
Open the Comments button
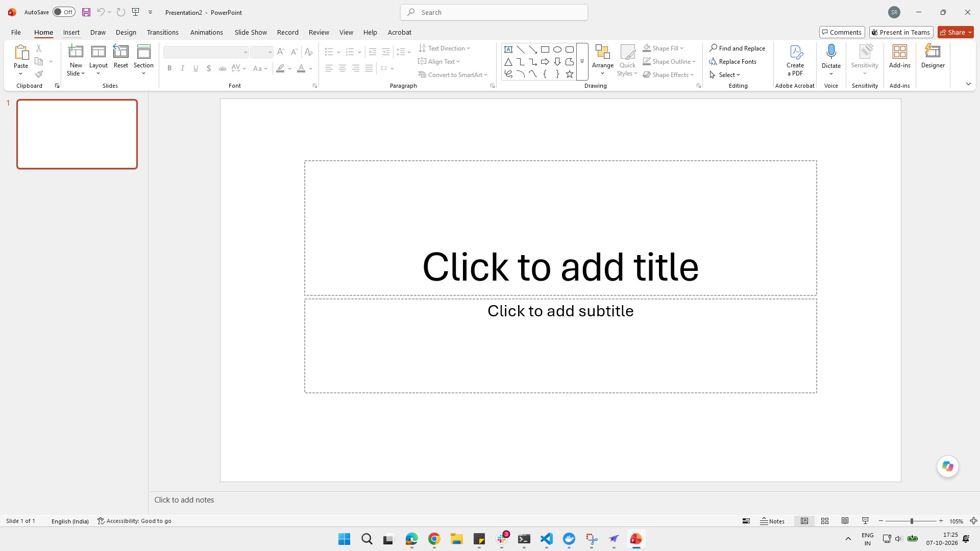point(842,32)
